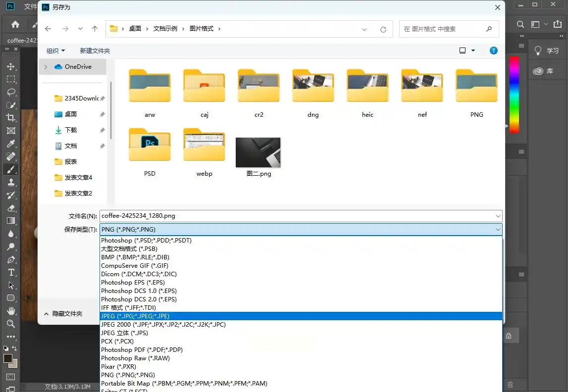The height and width of the screenshot is (392, 568).
Task: Choose Photoshop PDF format from list
Action: [142, 350]
